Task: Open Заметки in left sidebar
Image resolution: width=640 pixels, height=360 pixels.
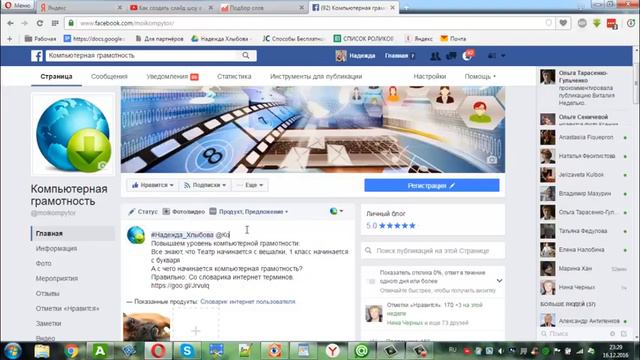Action: click(x=48, y=323)
